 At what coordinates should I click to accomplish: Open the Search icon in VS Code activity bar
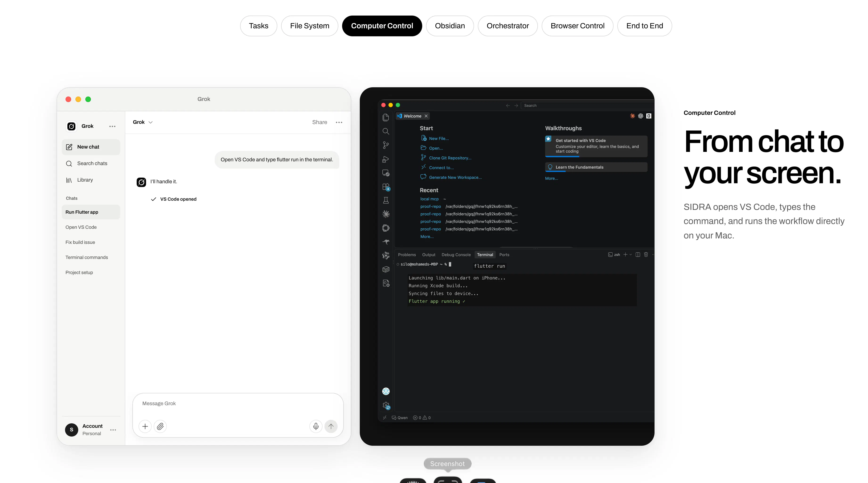[x=386, y=131]
